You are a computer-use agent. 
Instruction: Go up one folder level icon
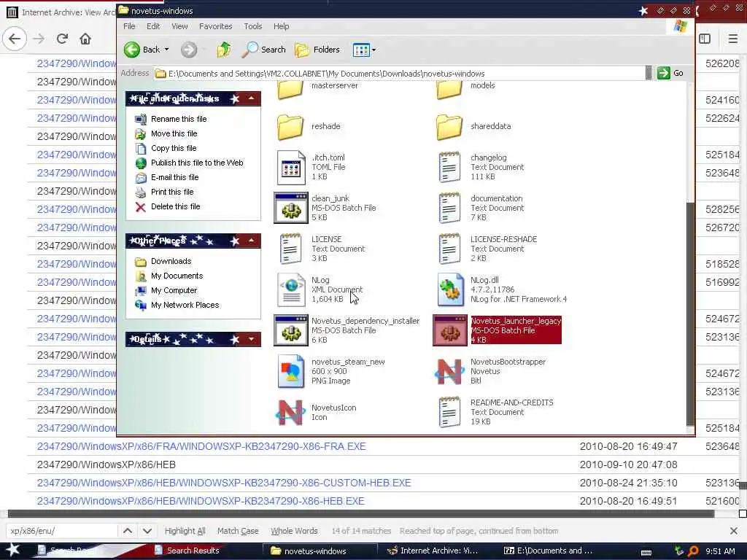[224, 50]
